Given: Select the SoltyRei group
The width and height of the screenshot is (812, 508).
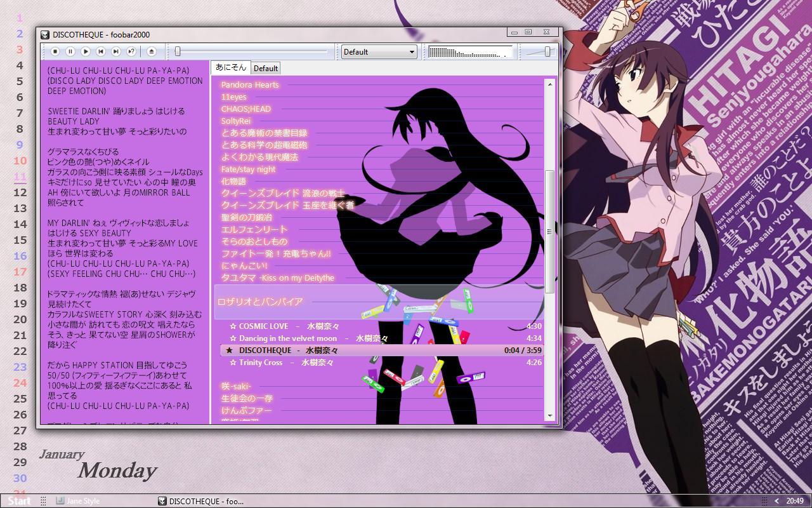Looking at the screenshot, I should (x=236, y=121).
